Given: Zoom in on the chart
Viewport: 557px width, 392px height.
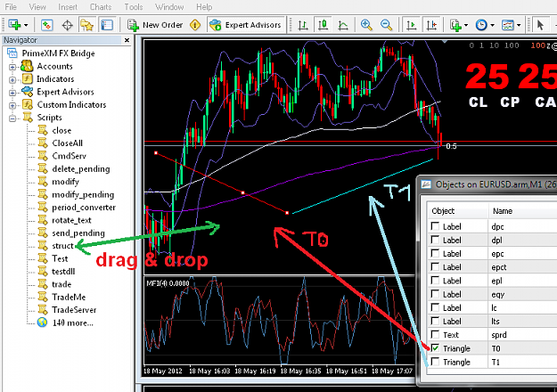Looking at the screenshot, I should click(366, 25).
